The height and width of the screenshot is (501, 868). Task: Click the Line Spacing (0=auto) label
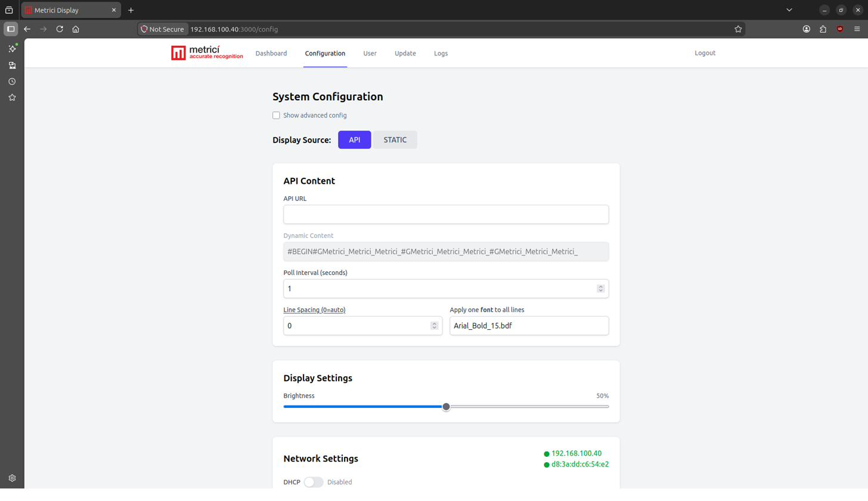pos(314,310)
